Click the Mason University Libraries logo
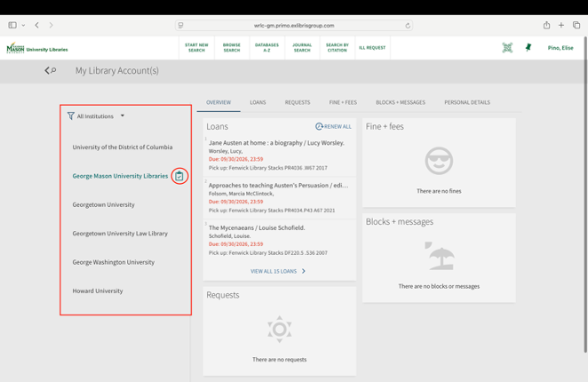Screen dimensions: 588x382 [x=37, y=48]
